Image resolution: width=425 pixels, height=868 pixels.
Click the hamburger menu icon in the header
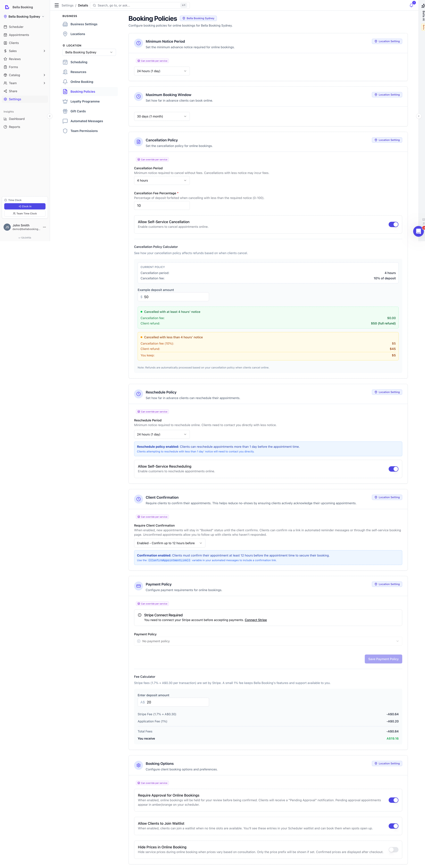point(57,5)
